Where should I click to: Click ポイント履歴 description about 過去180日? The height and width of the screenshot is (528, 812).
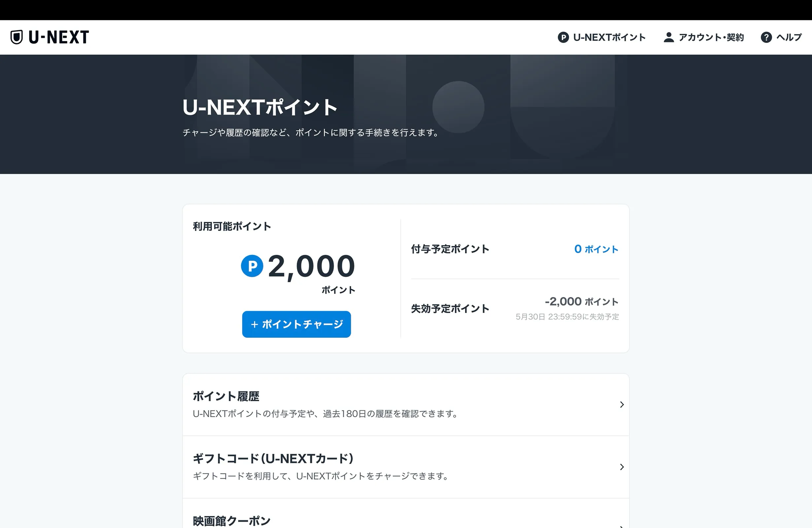click(x=325, y=414)
